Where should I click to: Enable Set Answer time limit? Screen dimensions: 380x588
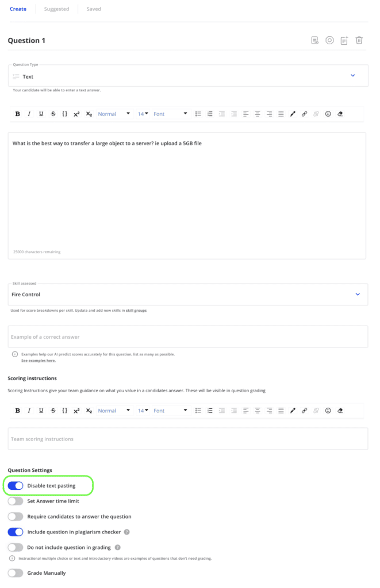click(16, 501)
